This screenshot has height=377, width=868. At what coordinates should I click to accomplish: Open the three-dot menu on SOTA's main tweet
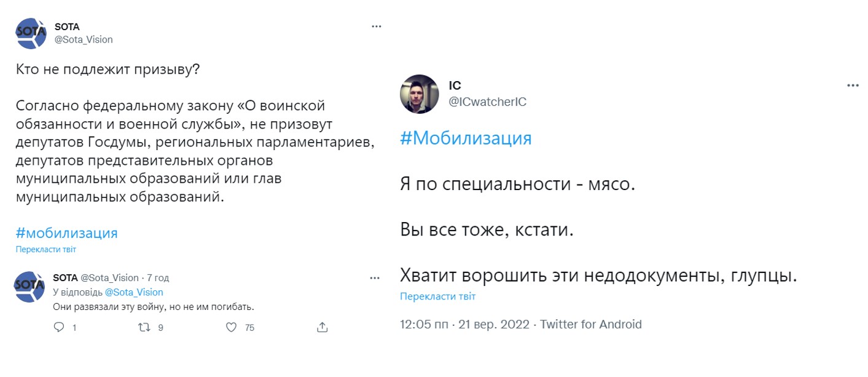tap(377, 26)
